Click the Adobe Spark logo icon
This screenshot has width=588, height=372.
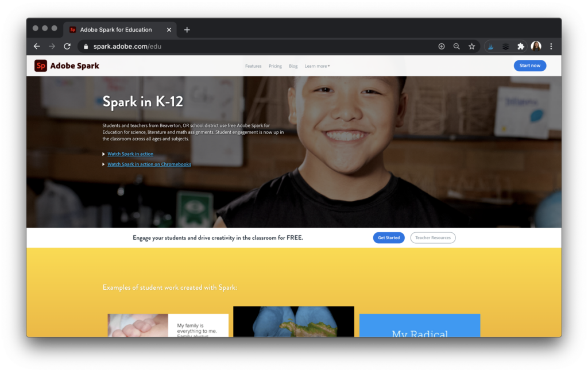coord(41,66)
